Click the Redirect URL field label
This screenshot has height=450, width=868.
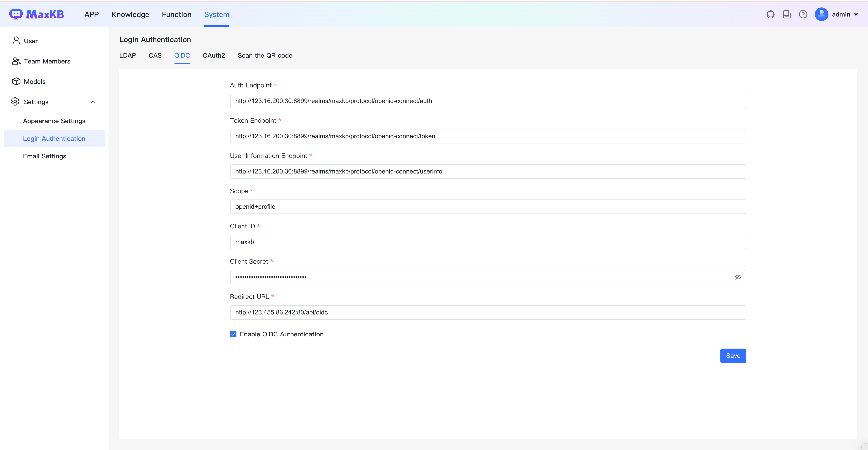(250, 297)
